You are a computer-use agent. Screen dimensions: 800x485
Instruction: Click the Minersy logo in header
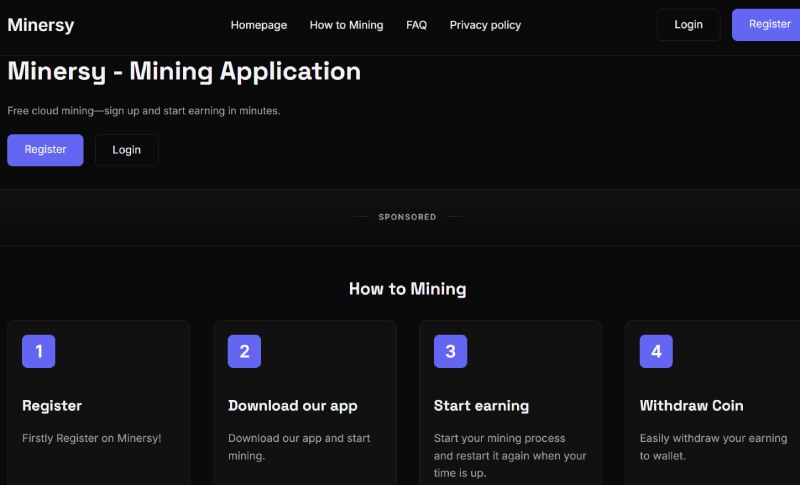(41, 24)
